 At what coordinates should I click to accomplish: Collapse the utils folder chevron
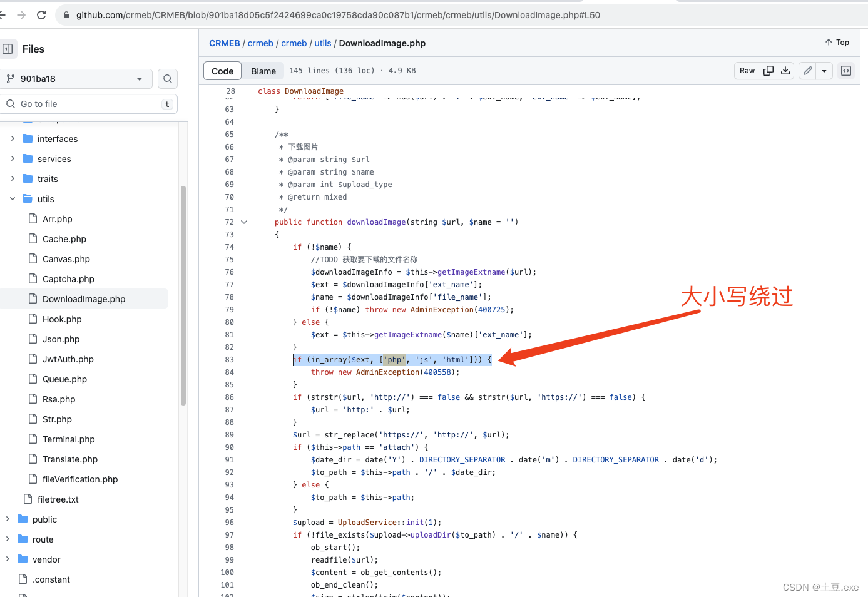pos(13,199)
